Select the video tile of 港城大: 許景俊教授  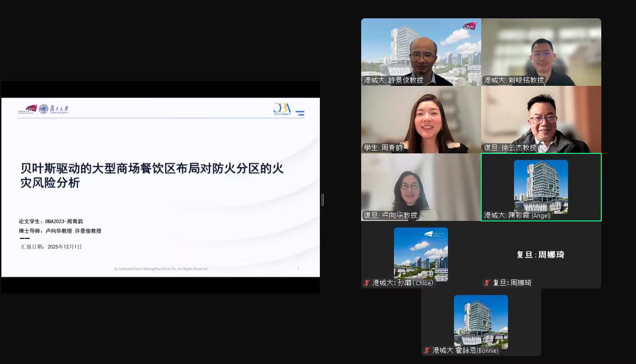coord(421,52)
